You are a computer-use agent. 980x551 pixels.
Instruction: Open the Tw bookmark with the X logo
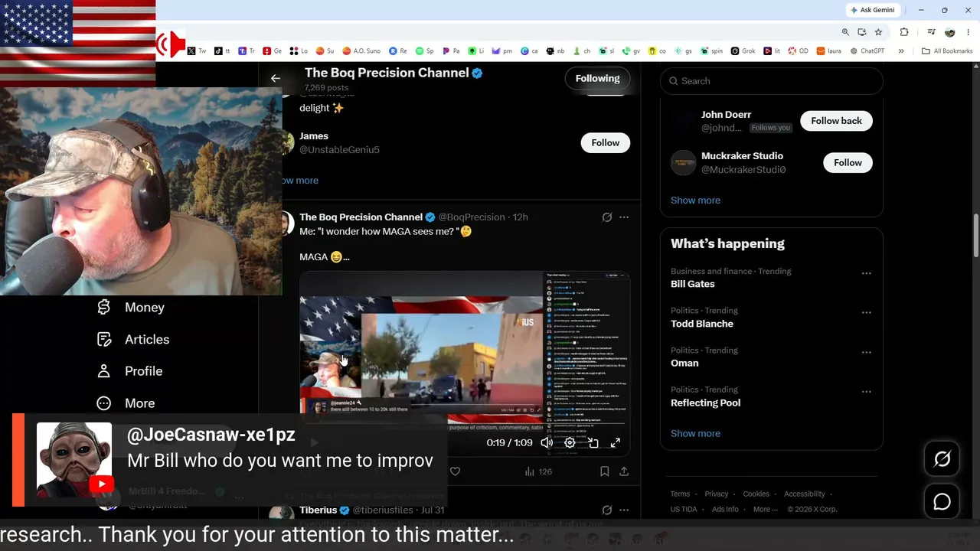pos(197,51)
